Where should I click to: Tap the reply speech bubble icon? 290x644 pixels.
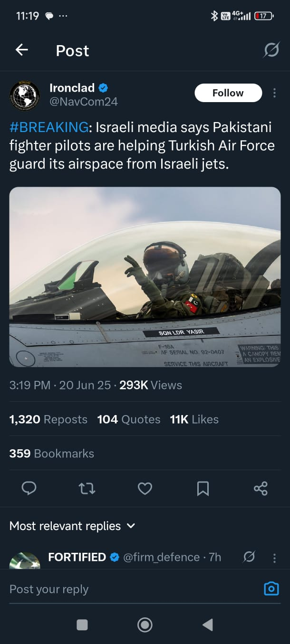pos(29,488)
